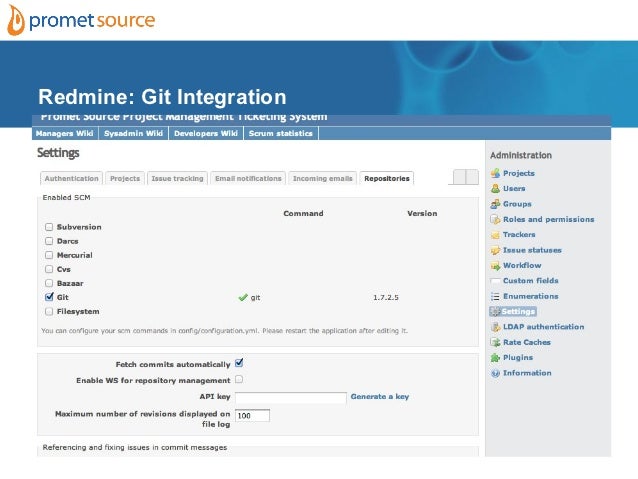Click the Version column header
638x479 pixels.
point(422,213)
